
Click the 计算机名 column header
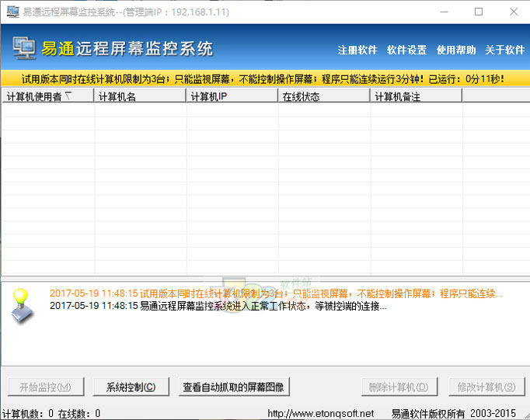(140, 96)
